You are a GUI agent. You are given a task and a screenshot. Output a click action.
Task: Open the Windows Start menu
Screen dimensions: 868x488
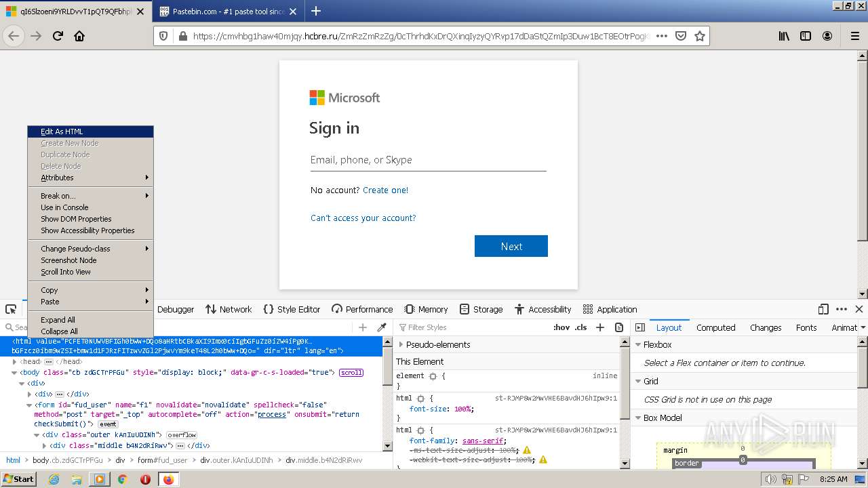point(19,479)
